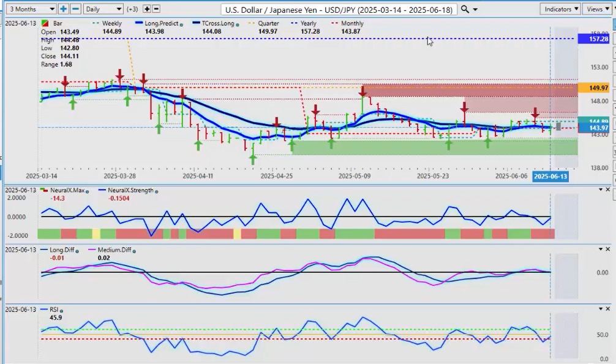Click the Range value 1.68
Screen dimensions: 616x364
[65, 64]
